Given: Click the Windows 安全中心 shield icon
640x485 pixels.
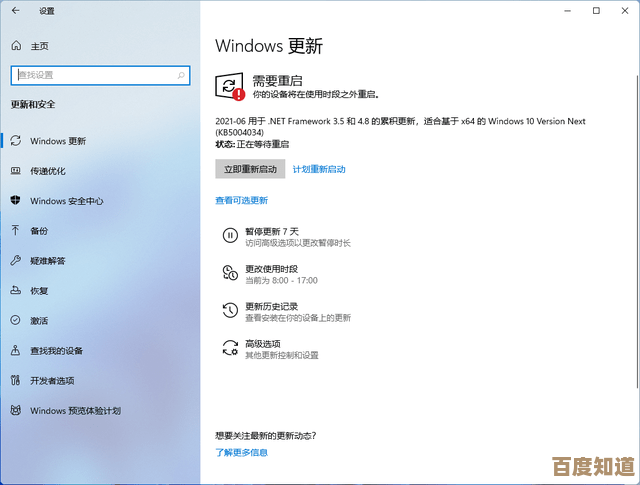Looking at the screenshot, I should [16, 200].
